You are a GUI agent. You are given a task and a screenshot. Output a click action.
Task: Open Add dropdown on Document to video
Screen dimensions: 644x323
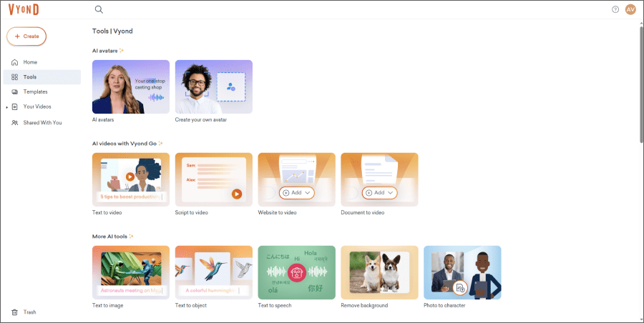pyautogui.click(x=380, y=193)
